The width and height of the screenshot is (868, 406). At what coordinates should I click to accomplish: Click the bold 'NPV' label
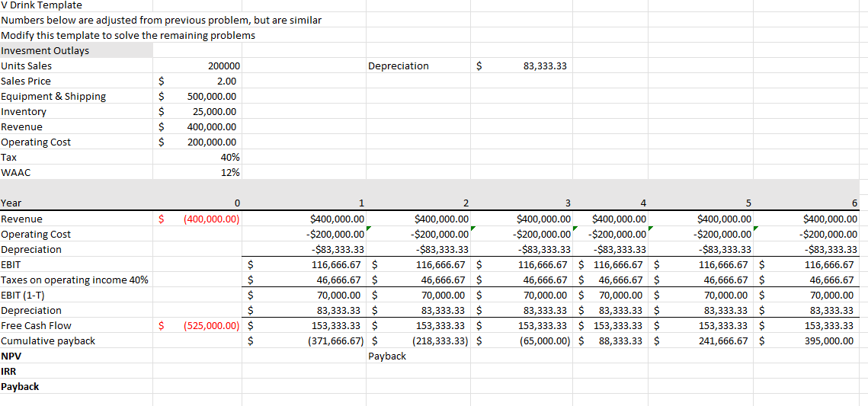[10, 356]
